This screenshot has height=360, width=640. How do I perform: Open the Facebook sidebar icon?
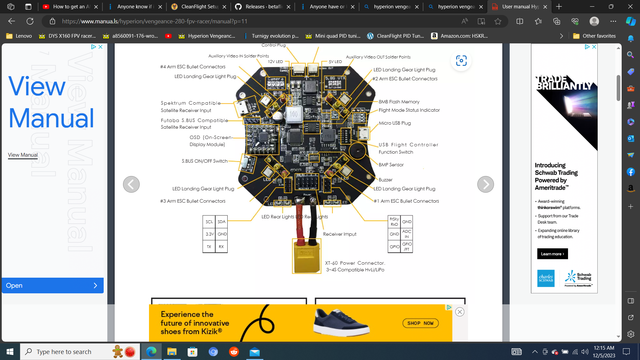coord(631,172)
